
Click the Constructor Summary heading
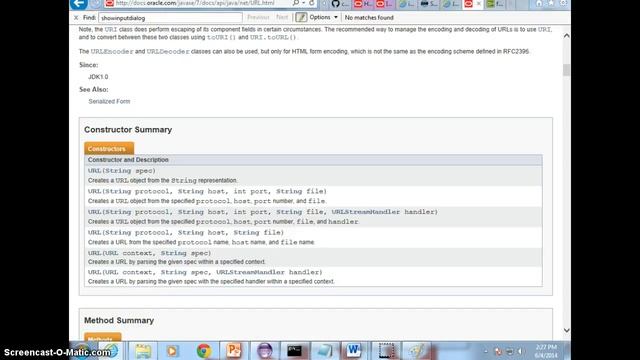[x=128, y=130]
